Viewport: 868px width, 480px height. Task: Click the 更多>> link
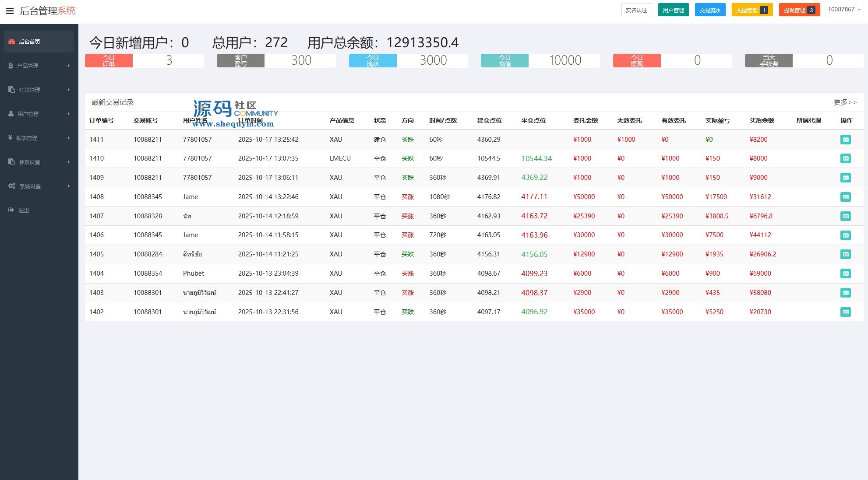pyautogui.click(x=845, y=102)
